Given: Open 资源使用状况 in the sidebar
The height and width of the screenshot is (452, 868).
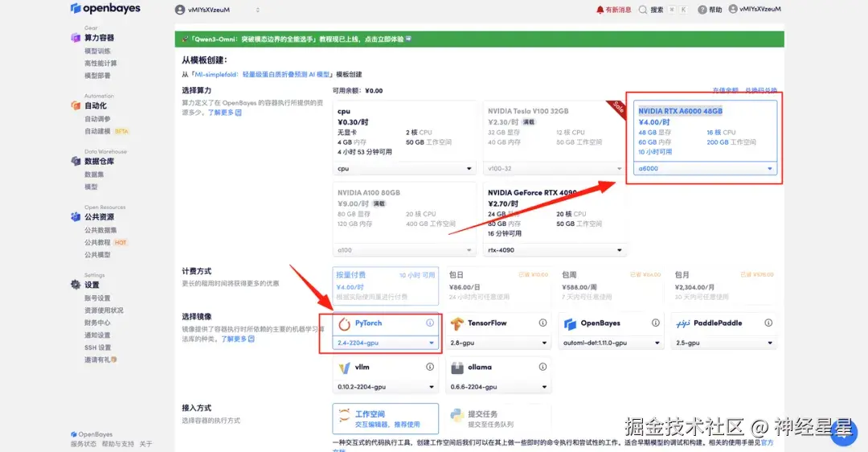Looking at the screenshot, I should (104, 310).
